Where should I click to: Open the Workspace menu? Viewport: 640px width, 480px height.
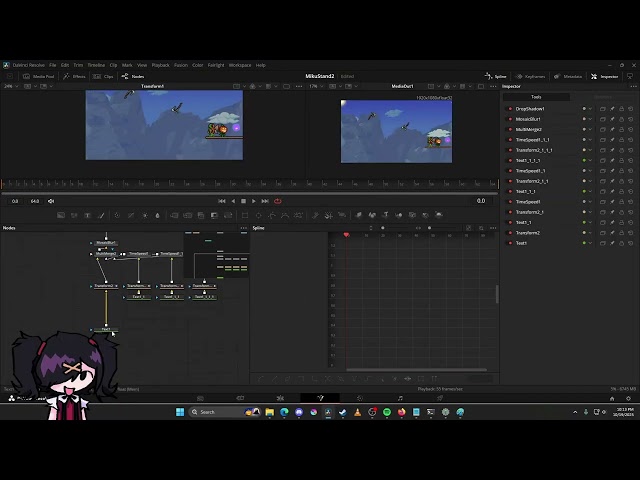240,65
